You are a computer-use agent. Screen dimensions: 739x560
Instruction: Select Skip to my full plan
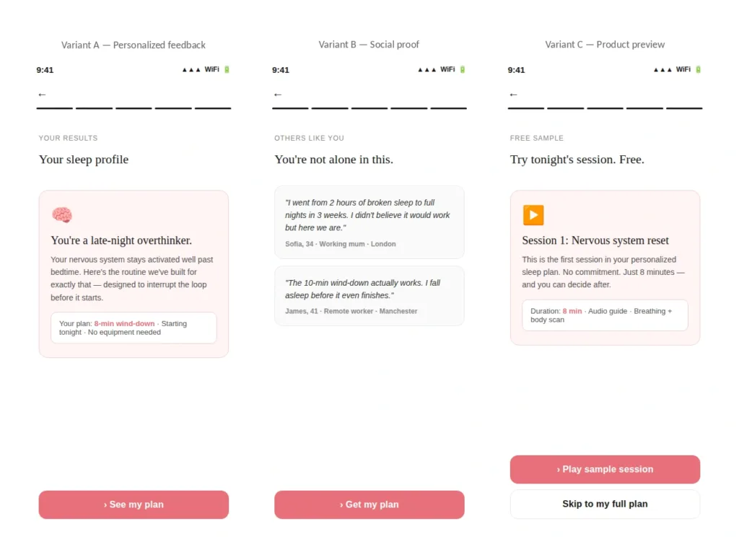tap(605, 504)
